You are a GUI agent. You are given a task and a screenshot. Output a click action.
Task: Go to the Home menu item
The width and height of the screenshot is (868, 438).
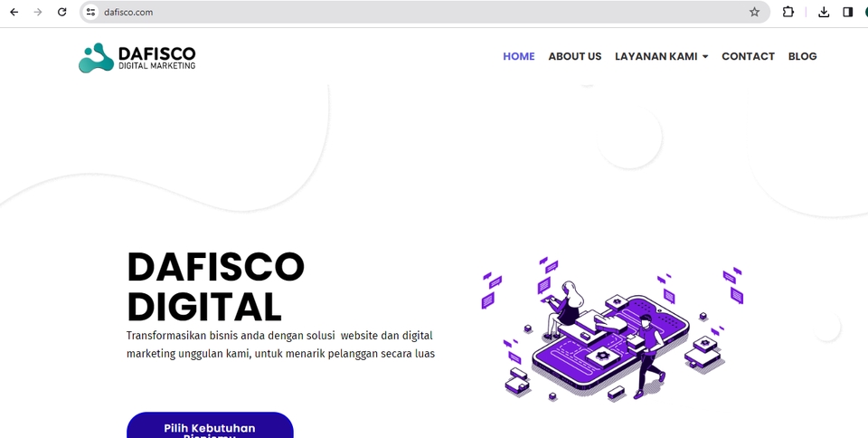pos(519,56)
